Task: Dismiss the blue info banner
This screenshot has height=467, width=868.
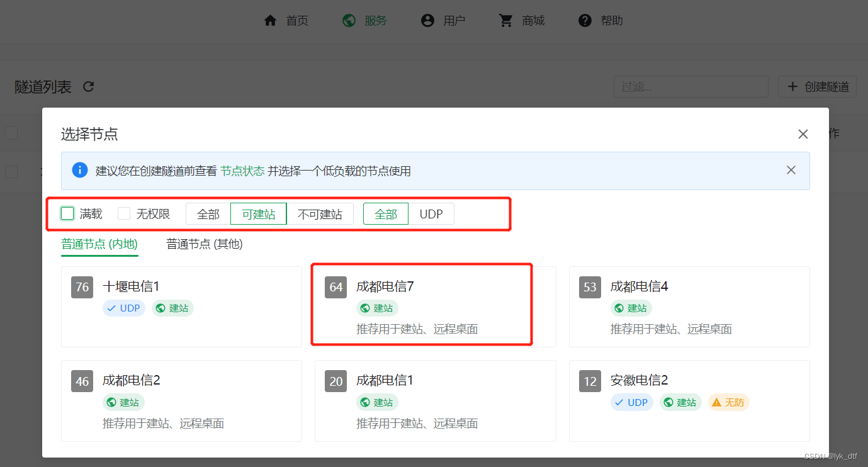Action: point(791,170)
